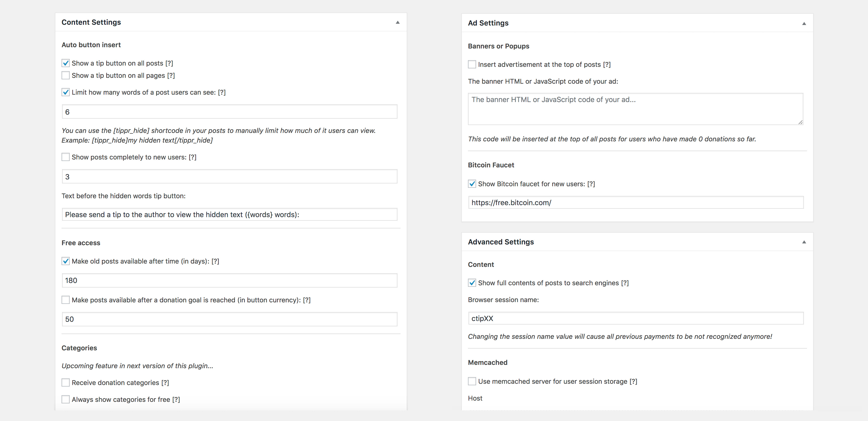The width and height of the screenshot is (868, 421).
Task: Enable Show posts completely to new users
Action: (66, 157)
